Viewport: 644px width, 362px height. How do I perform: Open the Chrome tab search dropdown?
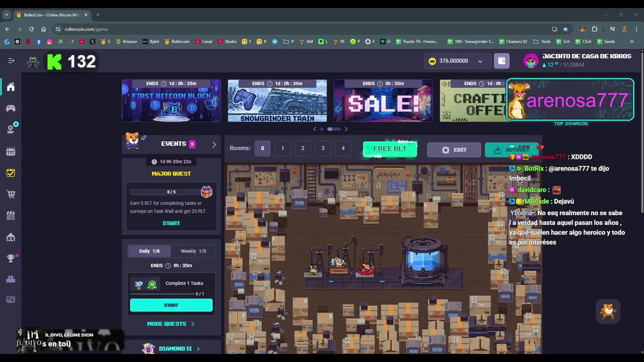point(7,15)
